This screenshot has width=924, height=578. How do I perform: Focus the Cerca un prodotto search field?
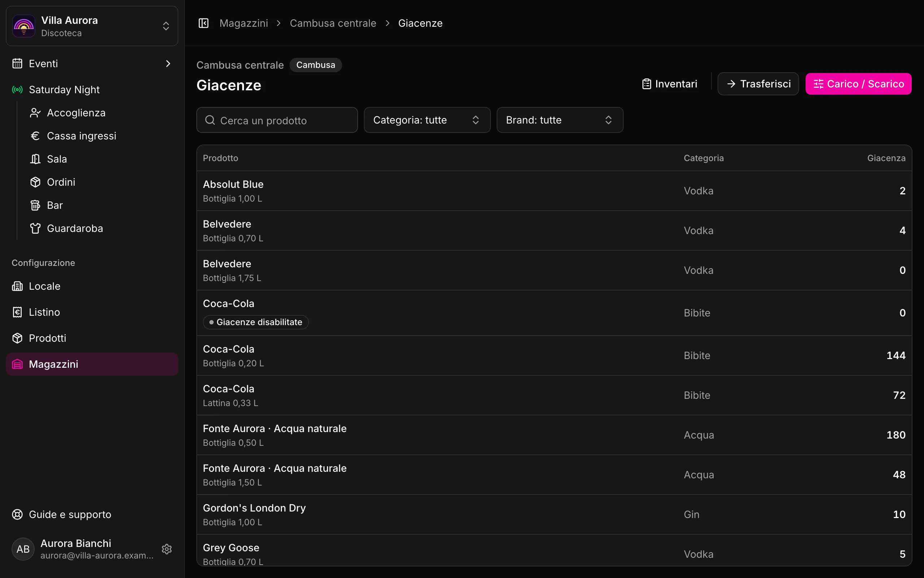(277, 120)
